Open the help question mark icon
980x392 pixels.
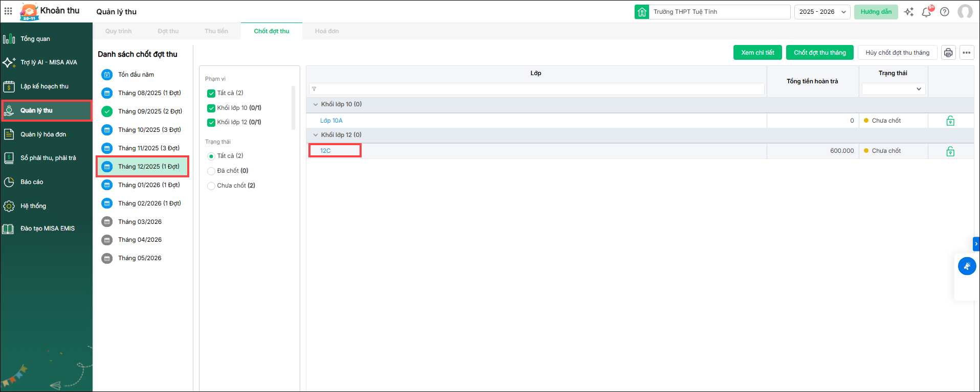(x=945, y=12)
